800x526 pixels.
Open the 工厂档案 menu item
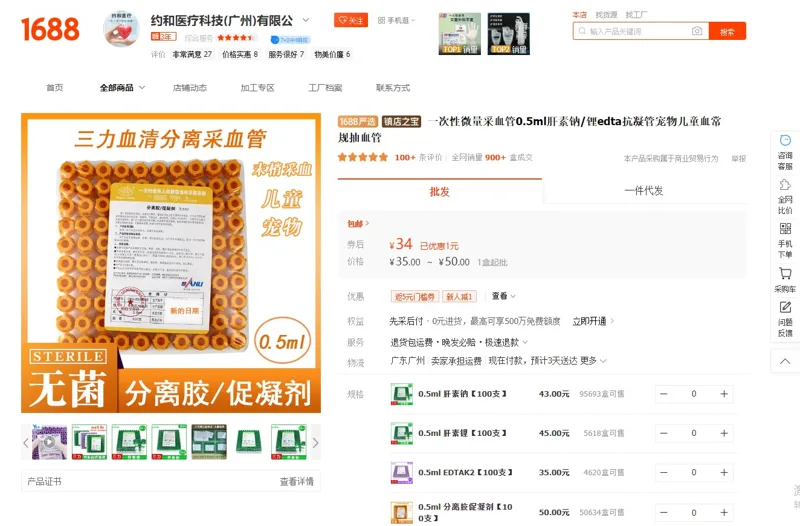(325, 88)
